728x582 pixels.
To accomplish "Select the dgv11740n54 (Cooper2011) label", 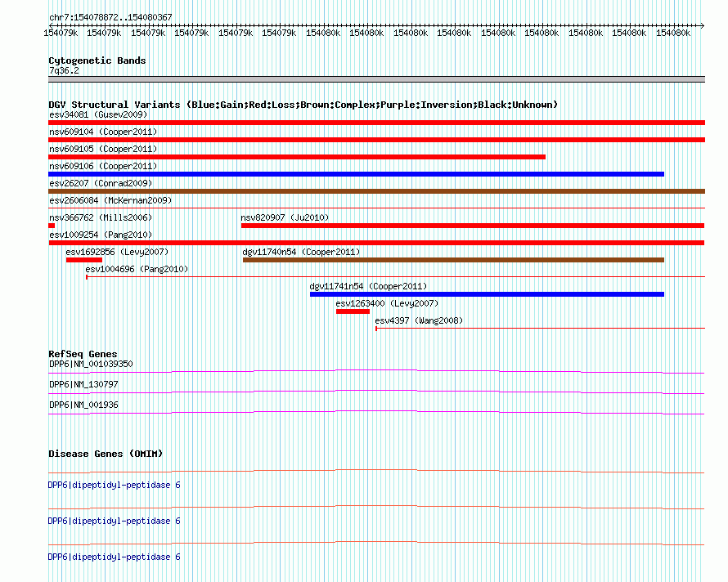I will [x=301, y=252].
